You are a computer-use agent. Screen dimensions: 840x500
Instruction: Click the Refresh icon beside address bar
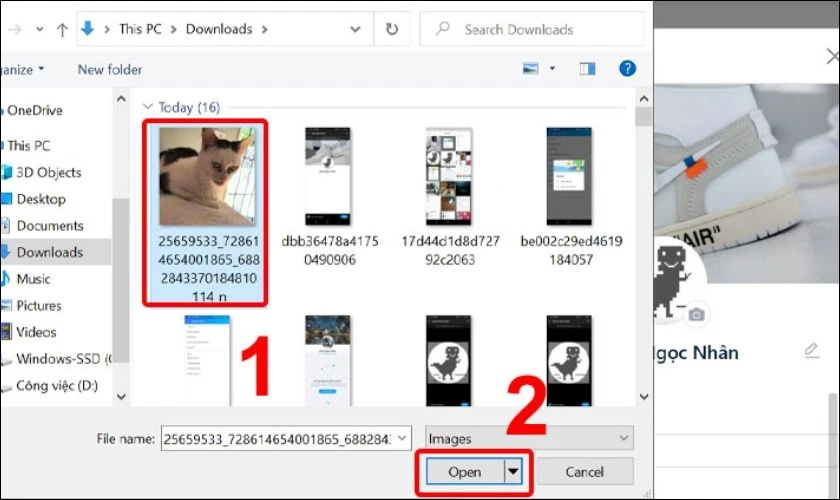coord(391,29)
